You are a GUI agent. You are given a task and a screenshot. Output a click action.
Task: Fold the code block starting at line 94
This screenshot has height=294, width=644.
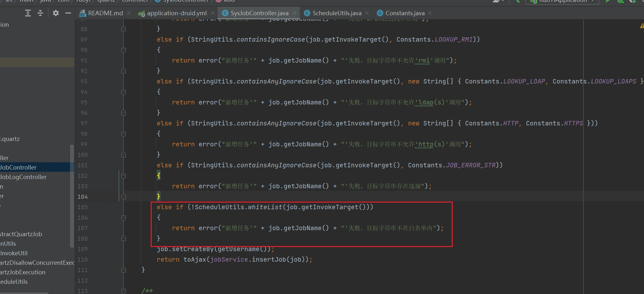pyautogui.click(x=123, y=92)
